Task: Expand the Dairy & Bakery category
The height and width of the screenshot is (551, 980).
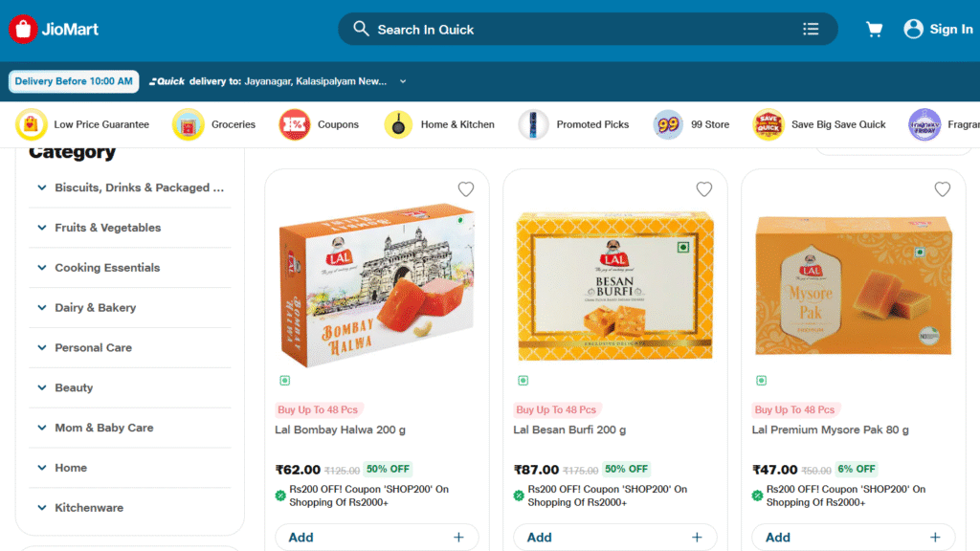Action: pos(42,308)
